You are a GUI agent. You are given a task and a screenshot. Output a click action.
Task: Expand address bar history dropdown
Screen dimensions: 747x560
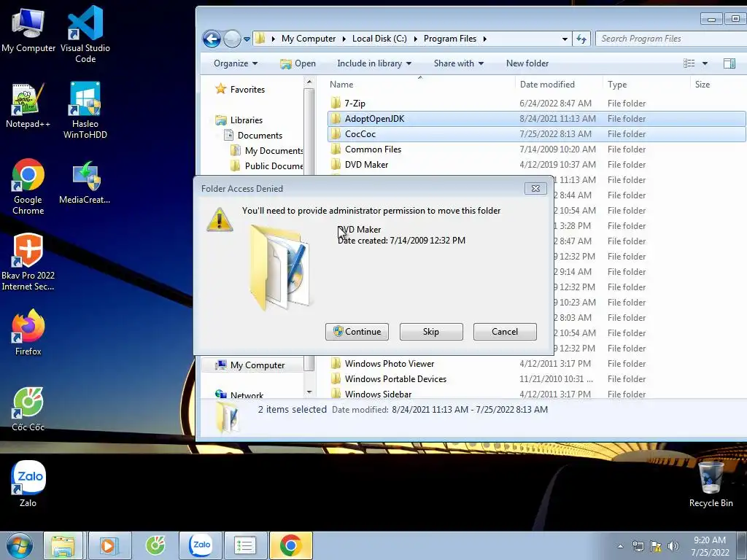pos(565,39)
